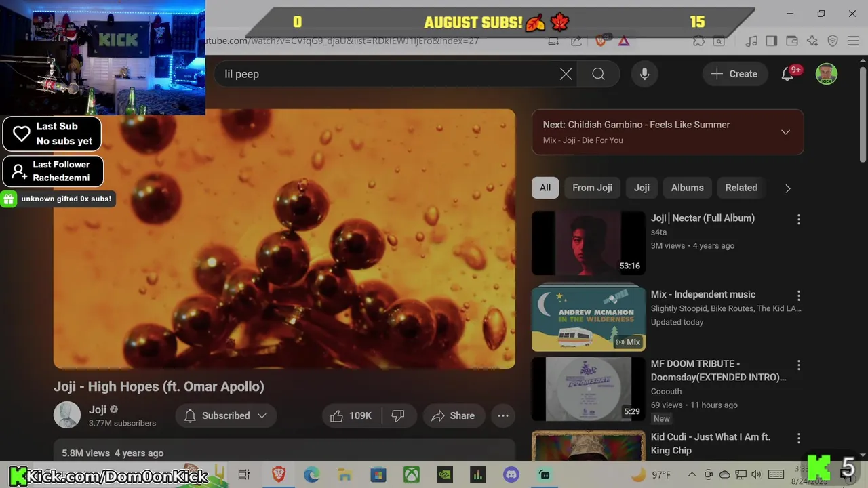Click the 's4ta' channel name

658,232
